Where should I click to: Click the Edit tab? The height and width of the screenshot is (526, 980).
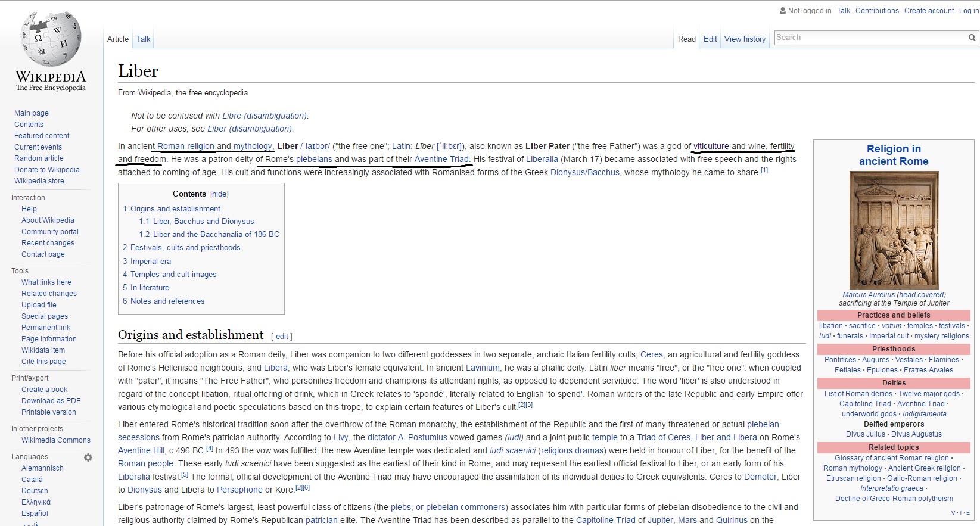[x=710, y=39]
